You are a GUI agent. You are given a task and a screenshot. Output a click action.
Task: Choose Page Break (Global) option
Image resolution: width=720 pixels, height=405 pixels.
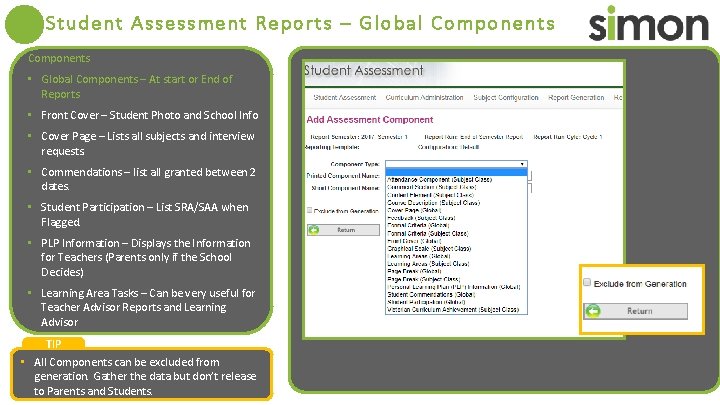414,271
